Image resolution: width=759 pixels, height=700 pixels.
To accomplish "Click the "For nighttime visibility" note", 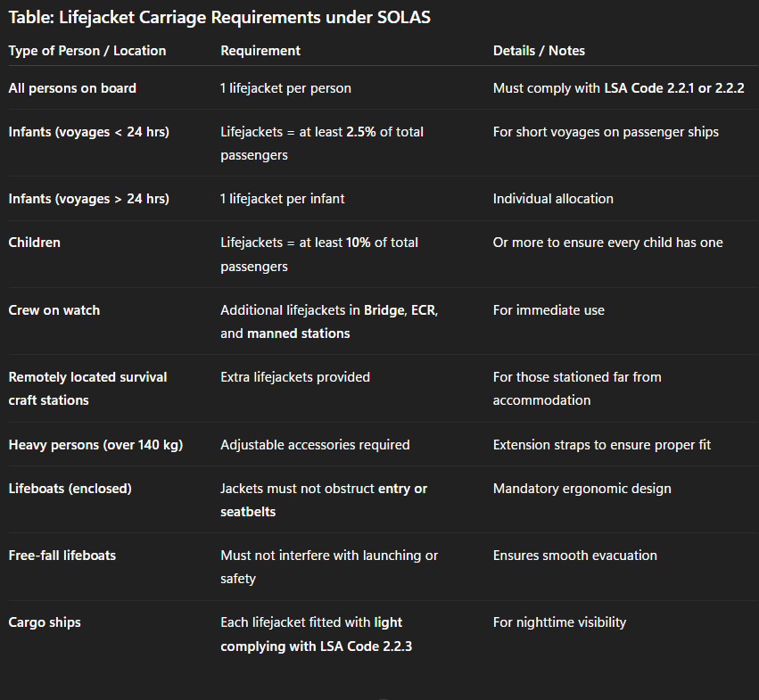I will point(559,622).
